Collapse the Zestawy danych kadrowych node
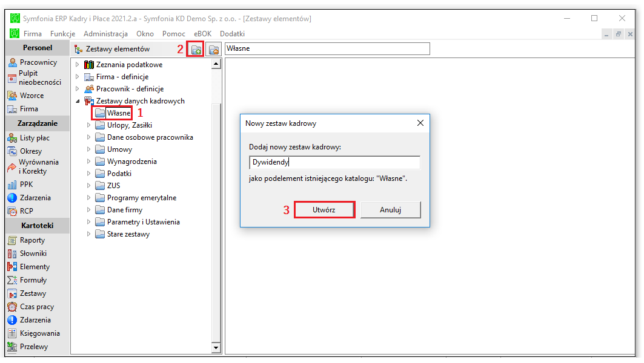The image size is (644, 363). pyautogui.click(x=77, y=101)
